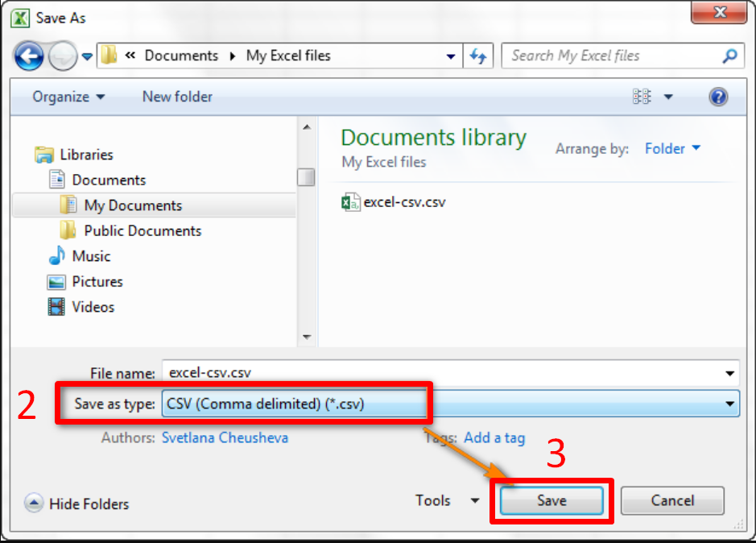Viewport: 756px width, 543px height.
Task: Click the Change view icon
Action: 642,97
